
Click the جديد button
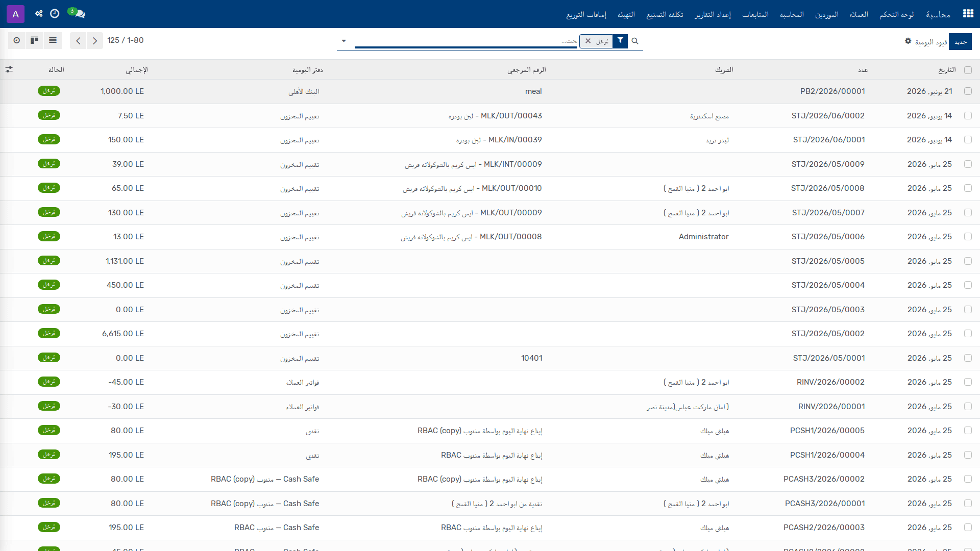point(961,42)
